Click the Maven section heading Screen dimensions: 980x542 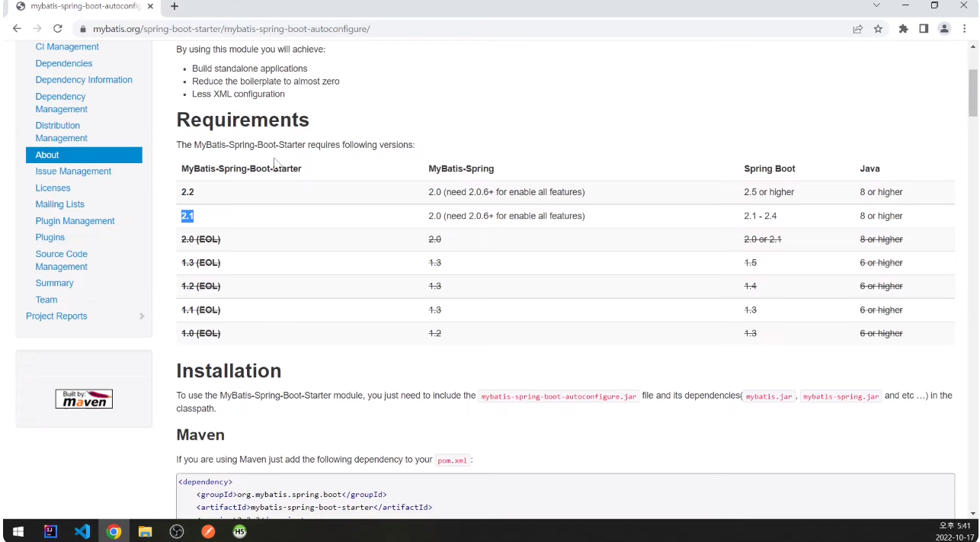coord(200,435)
